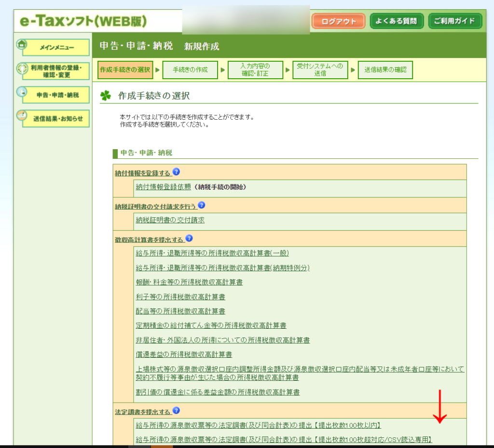Select the 送信結果の確認 step tab

pos(385,70)
